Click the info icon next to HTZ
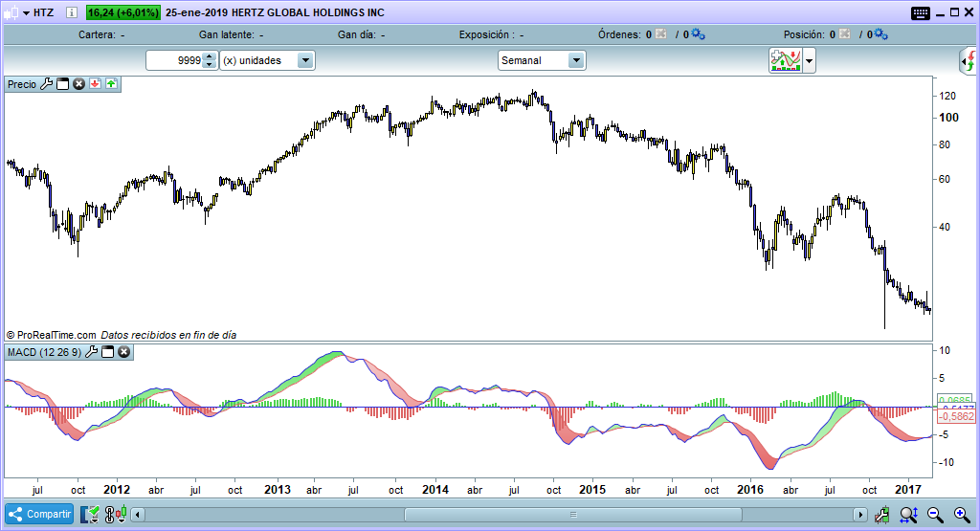 pos(73,13)
